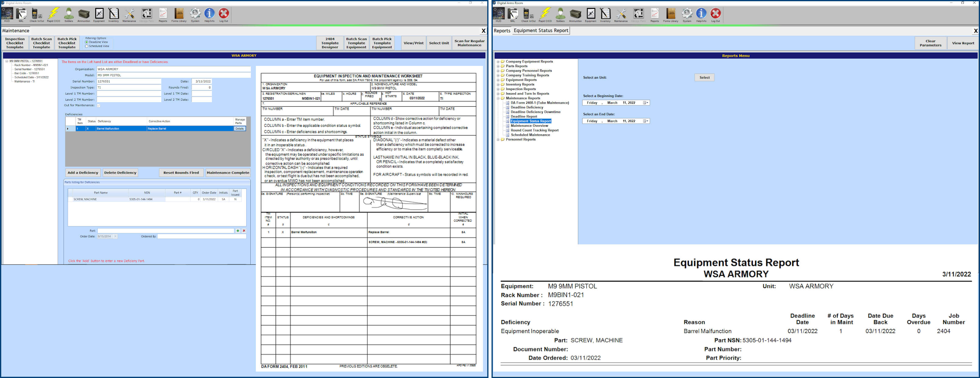Image resolution: width=980 pixels, height=378 pixels.
Task: Open the Beginning Date calendar dropdown
Action: click(x=646, y=103)
